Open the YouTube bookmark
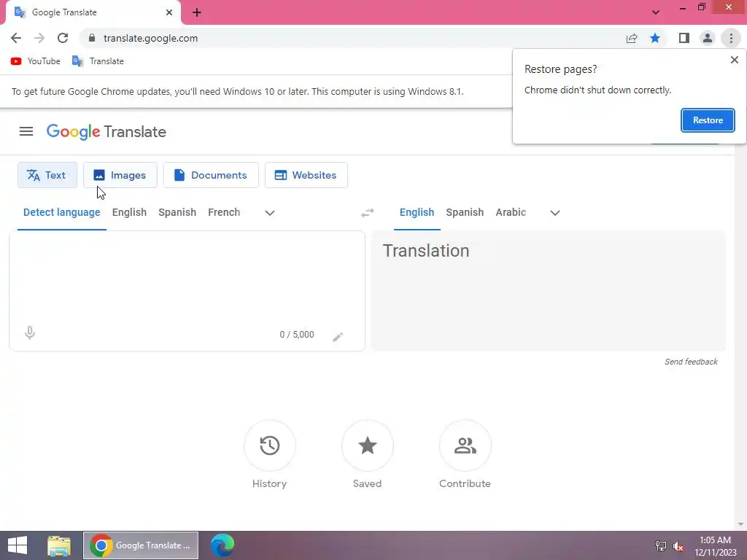The width and height of the screenshot is (747, 560). (35, 61)
